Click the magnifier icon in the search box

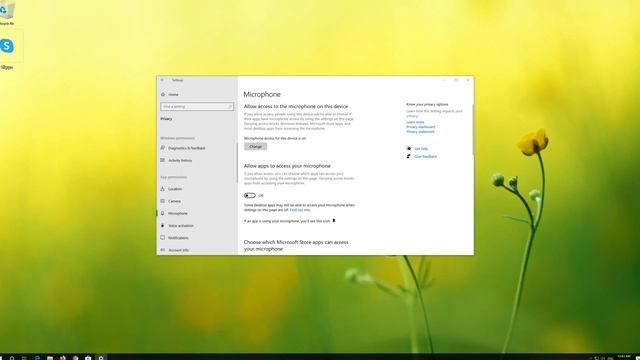(x=230, y=107)
